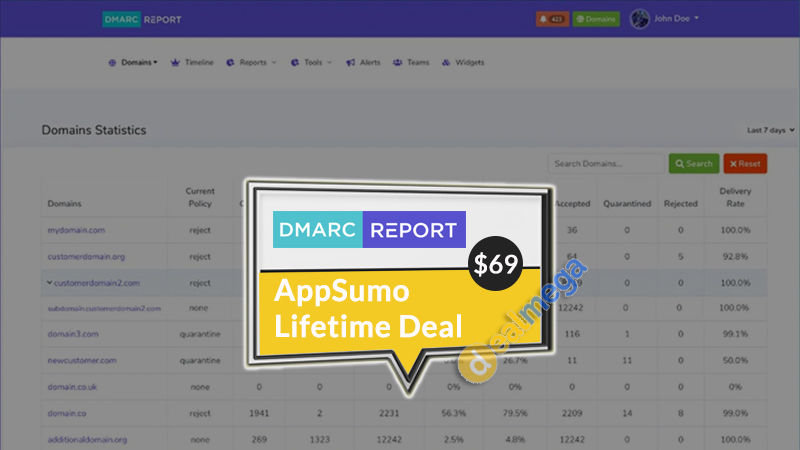
Task: Expand the John Doe user menu
Action: coord(676,18)
